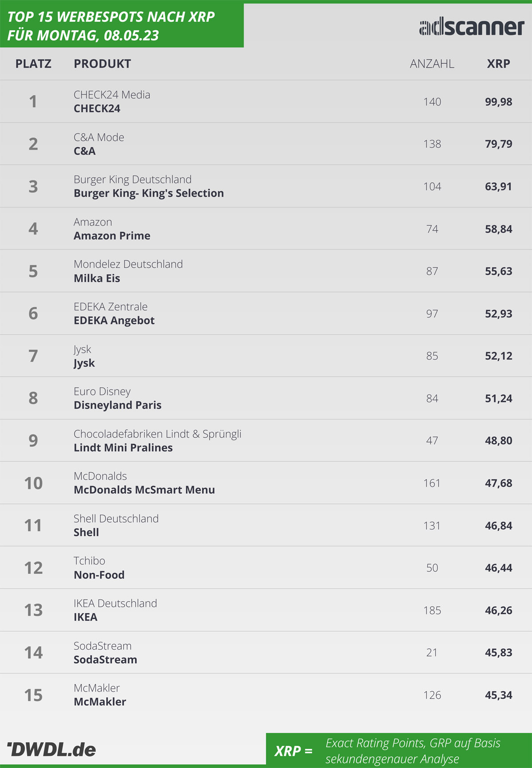This screenshot has height=768, width=532.
Task: Select the CHECK24 product row
Action: (266, 102)
